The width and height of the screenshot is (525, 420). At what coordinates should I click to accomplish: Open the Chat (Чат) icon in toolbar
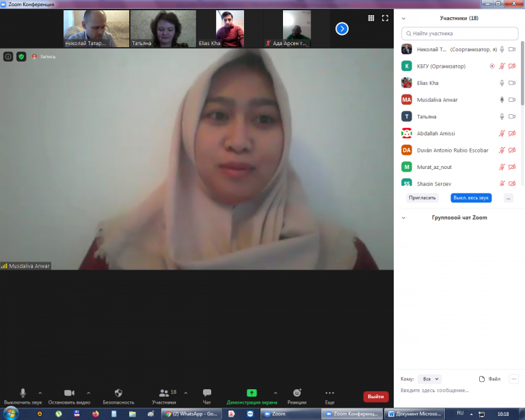207,393
